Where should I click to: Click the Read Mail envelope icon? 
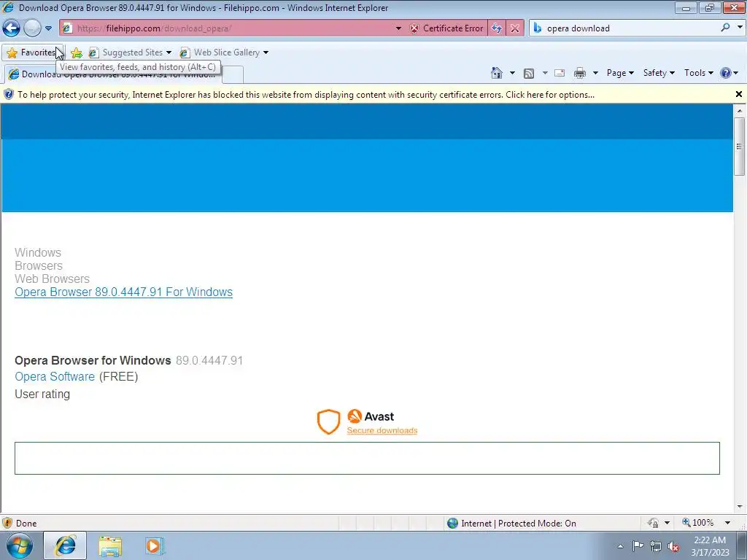click(x=560, y=73)
